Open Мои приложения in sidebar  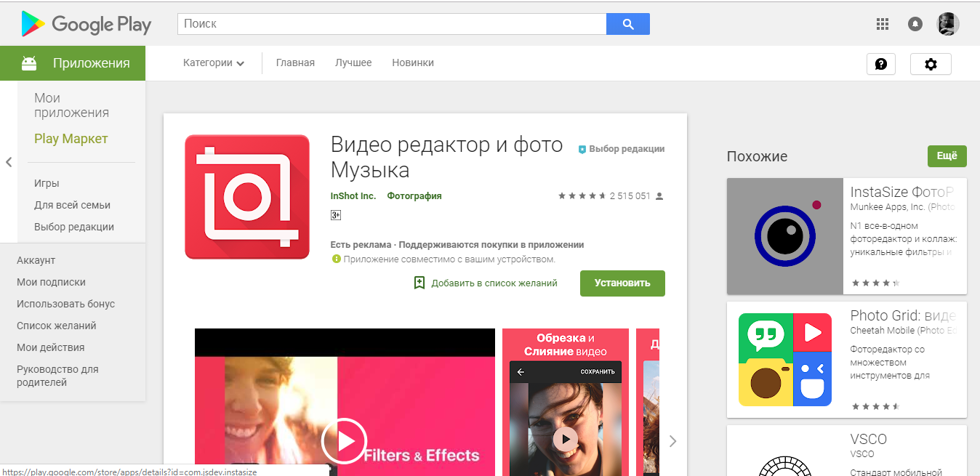71,105
